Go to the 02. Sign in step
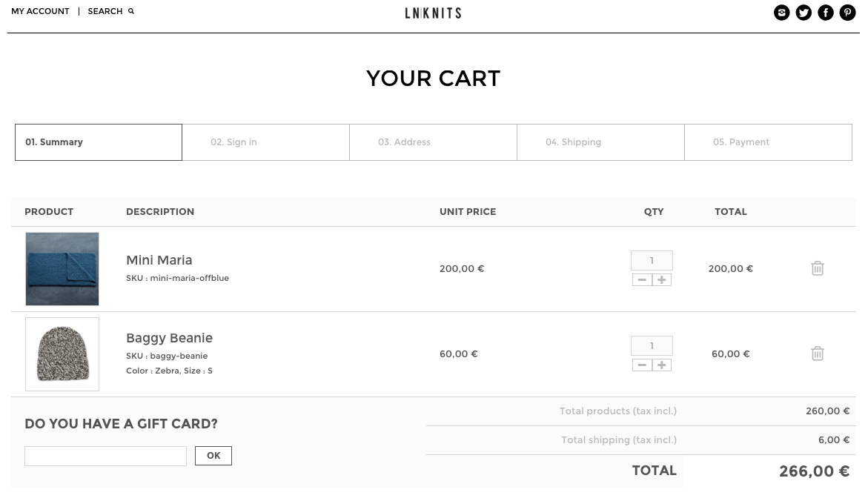 (x=265, y=142)
